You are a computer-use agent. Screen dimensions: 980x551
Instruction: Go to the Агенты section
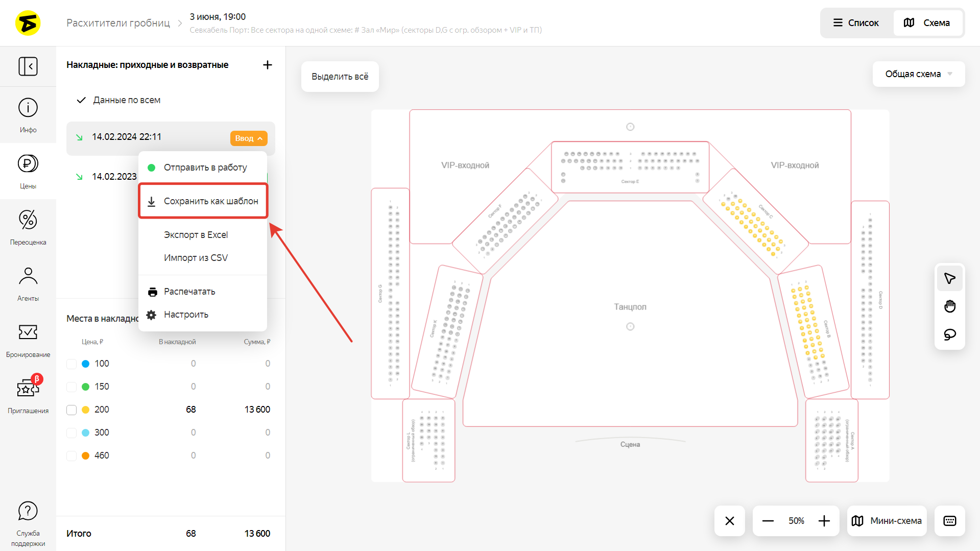(28, 283)
